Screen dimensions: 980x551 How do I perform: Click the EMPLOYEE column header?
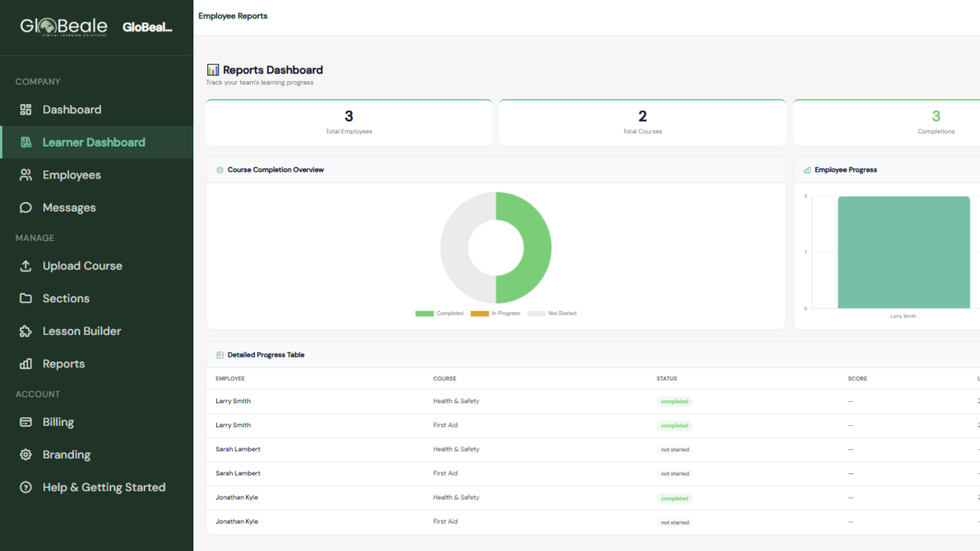230,379
